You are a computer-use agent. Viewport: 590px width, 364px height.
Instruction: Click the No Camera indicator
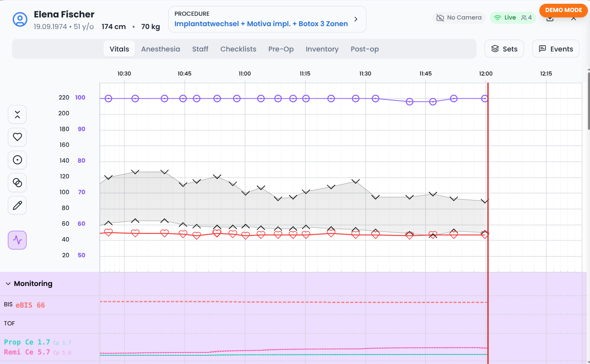[459, 17]
